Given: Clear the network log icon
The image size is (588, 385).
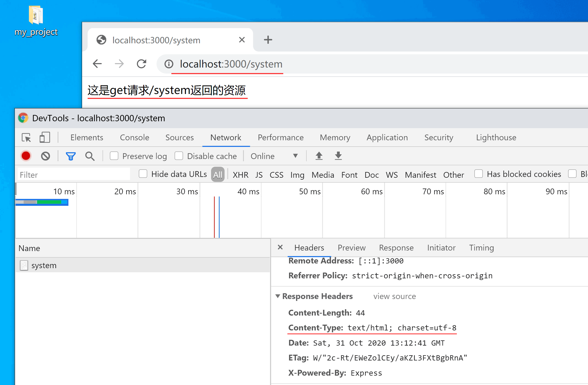Looking at the screenshot, I should 45,156.
